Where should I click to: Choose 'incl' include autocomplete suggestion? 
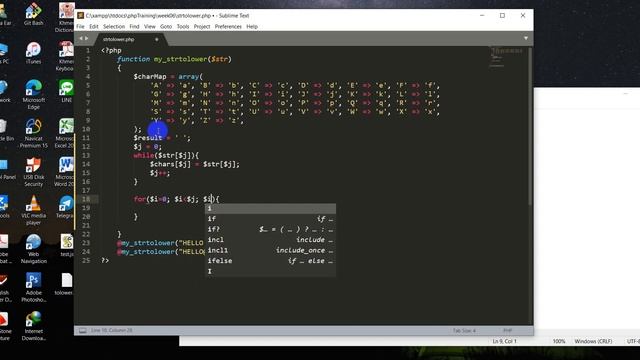[270, 240]
